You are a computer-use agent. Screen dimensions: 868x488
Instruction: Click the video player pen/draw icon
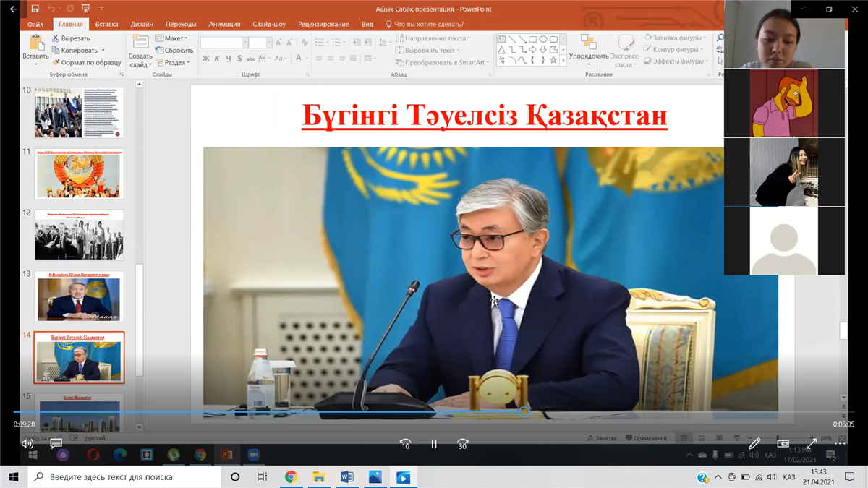tap(754, 443)
